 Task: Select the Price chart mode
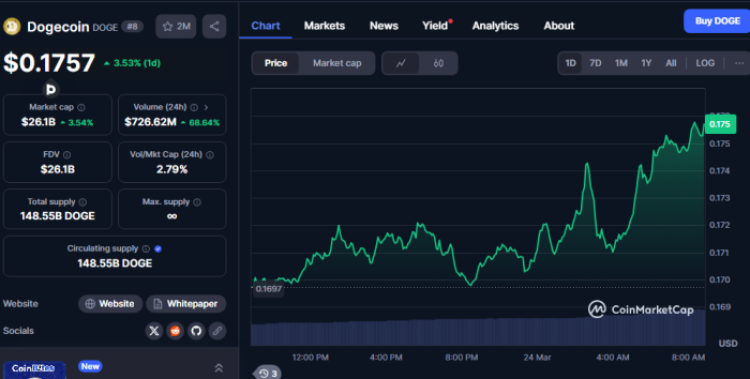click(x=276, y=63)
